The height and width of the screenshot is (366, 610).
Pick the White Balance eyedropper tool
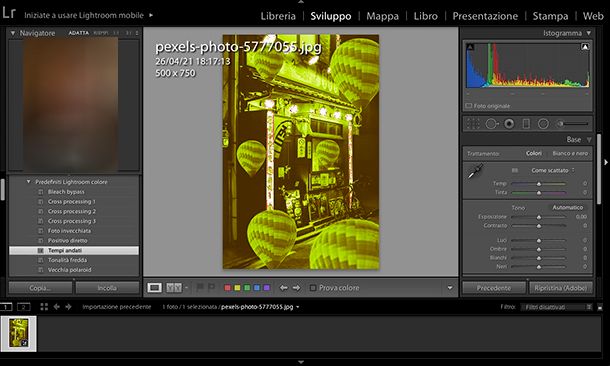[475, 171]
